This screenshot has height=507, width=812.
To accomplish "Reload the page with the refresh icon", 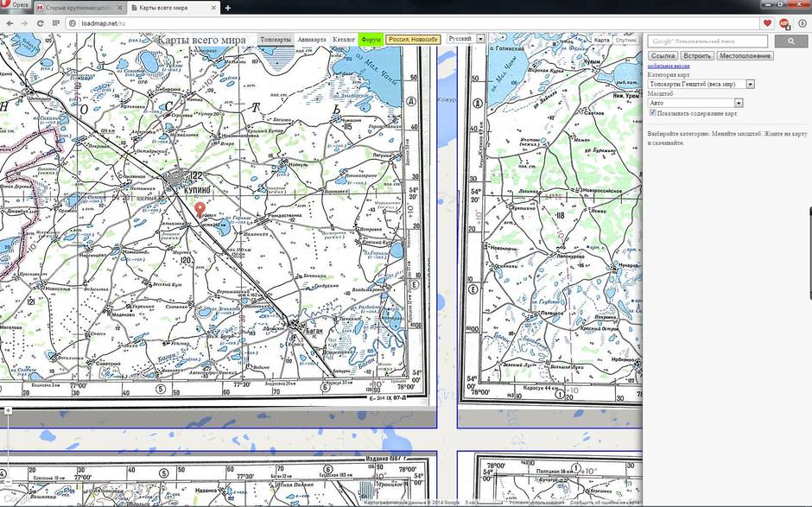I will (40, 23).
